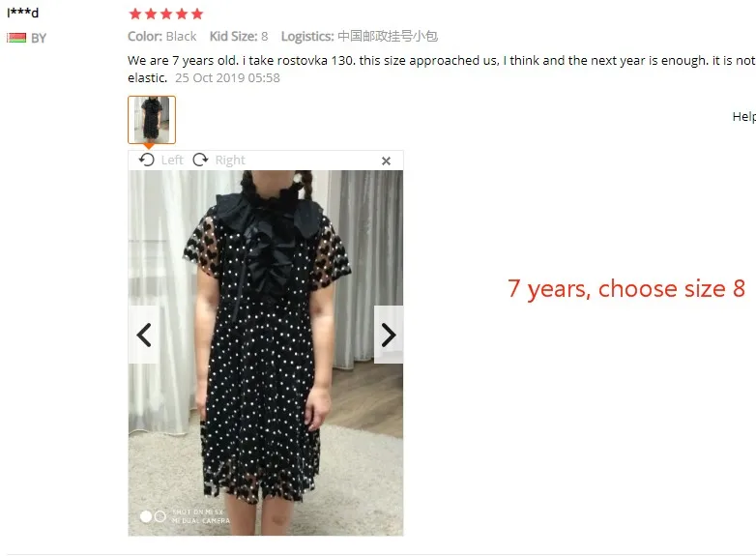
Task: Click the Kid Size: 8 attribute
Action: 239,36
